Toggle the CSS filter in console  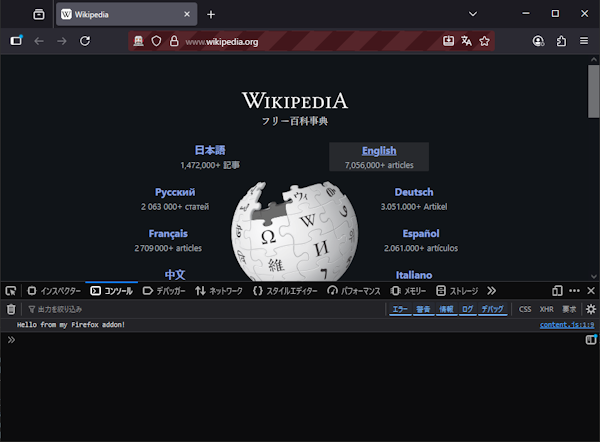click(x=525, y=310)
